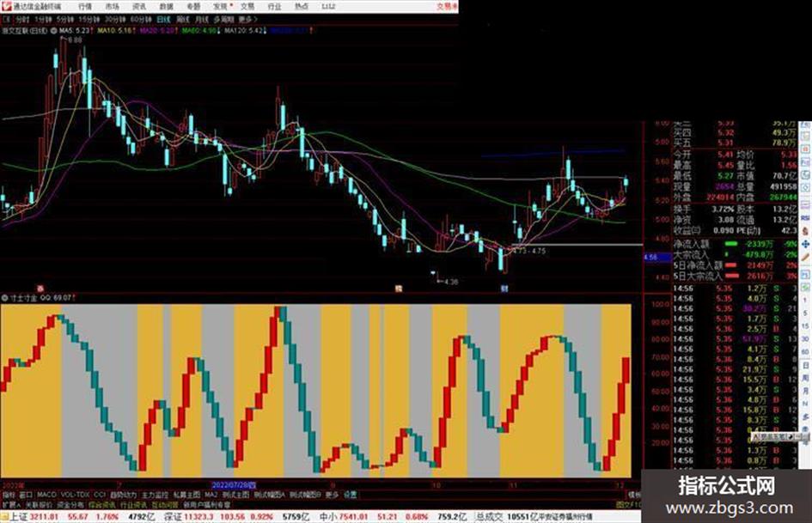Open the 热点 menu
This screenshot has width=812, height=523.
[x=302, y=7]
